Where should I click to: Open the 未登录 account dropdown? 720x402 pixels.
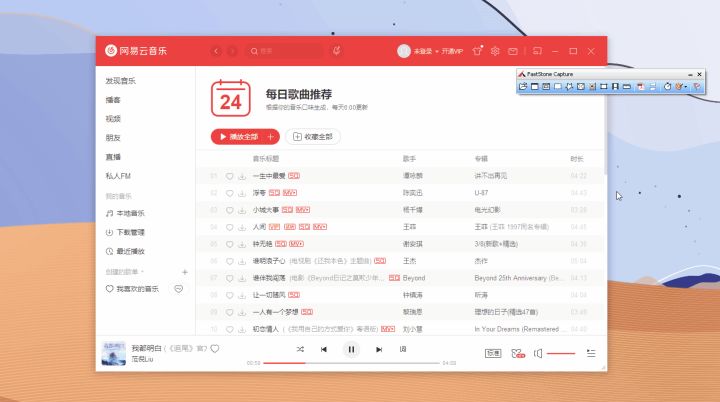coord(426,51)
